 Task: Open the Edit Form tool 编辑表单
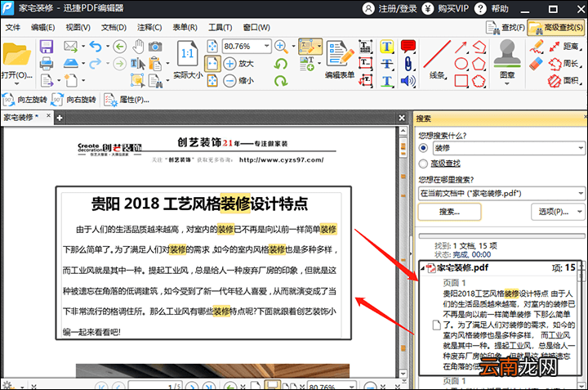point(340,60)
